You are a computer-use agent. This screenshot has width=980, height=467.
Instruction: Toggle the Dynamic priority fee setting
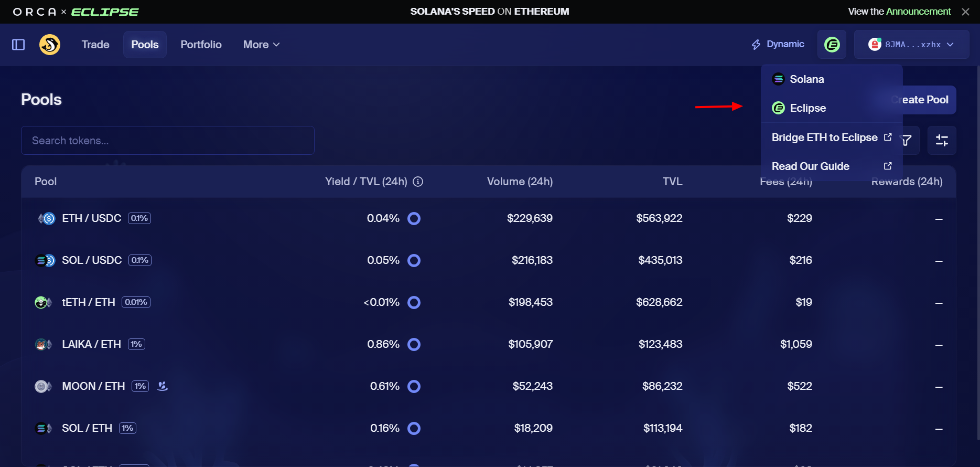click(x=778, y=45)
